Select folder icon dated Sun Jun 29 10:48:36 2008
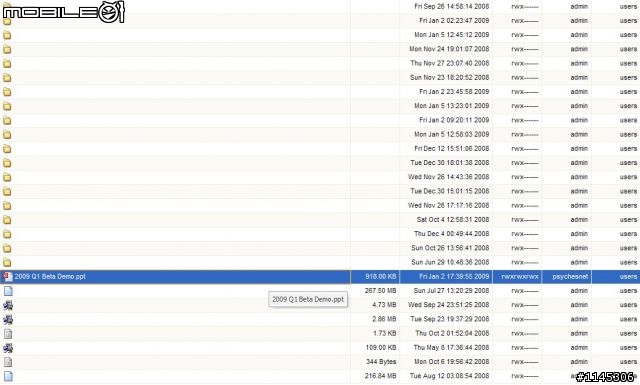640x385 pixels. (x=7, y=263)
